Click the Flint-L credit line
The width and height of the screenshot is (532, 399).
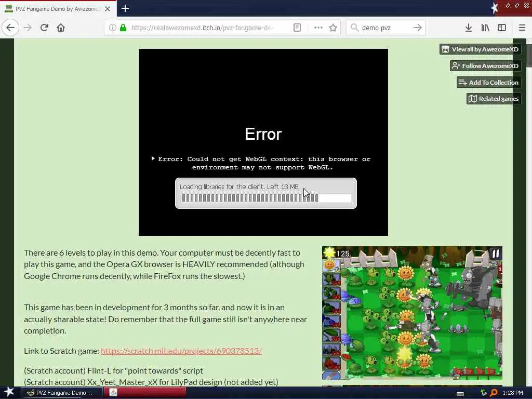click(113, 370)
